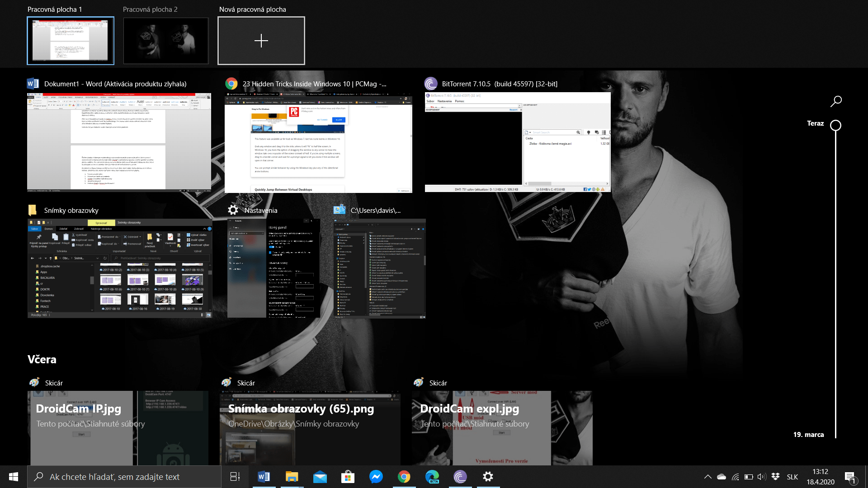Open BitTorrent from the taskbar
868x488 pixels.
pyautogui.click(x=460, y=477)
